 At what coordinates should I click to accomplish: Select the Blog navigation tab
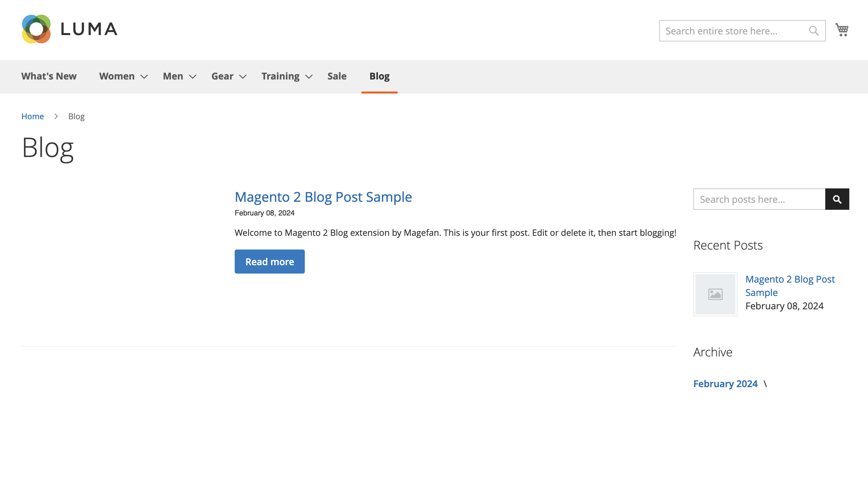[x=379, y=76]
